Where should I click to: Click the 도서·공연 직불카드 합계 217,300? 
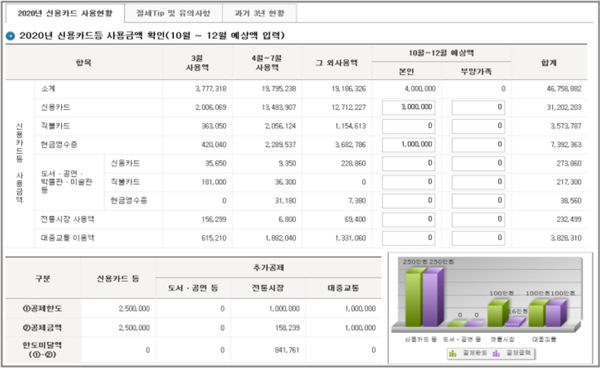coord(569,182)
